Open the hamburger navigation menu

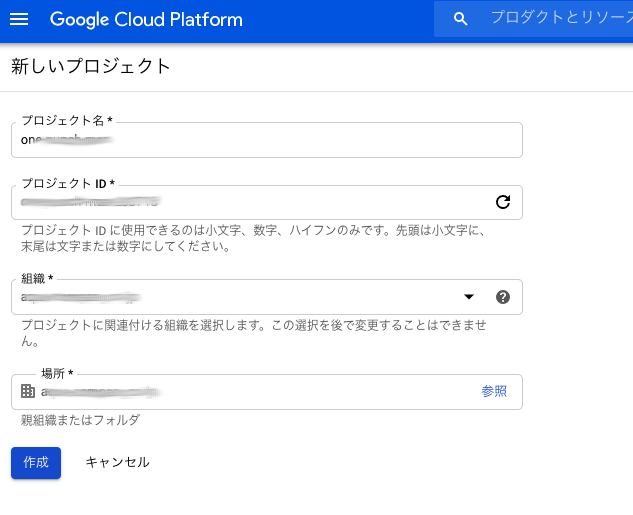[19, 19]
